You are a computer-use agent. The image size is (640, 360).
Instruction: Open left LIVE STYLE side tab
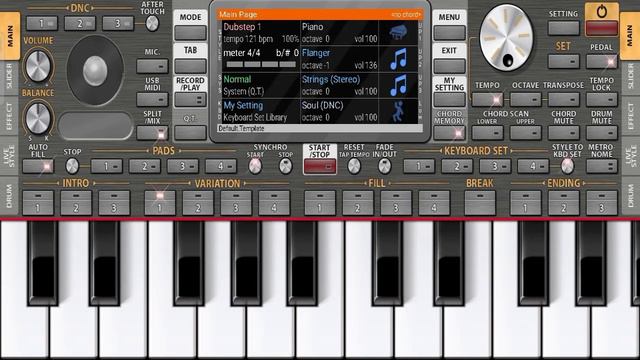click(x=9, y=156)
